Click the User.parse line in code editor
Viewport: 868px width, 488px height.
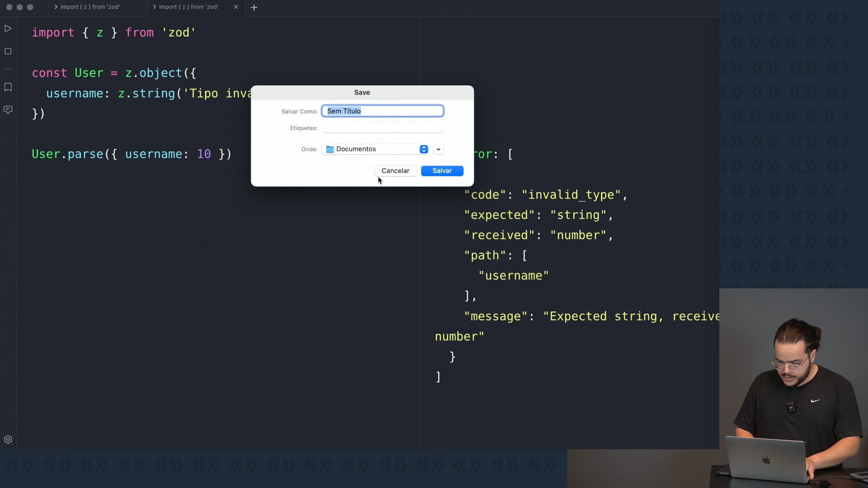(131, 154)
